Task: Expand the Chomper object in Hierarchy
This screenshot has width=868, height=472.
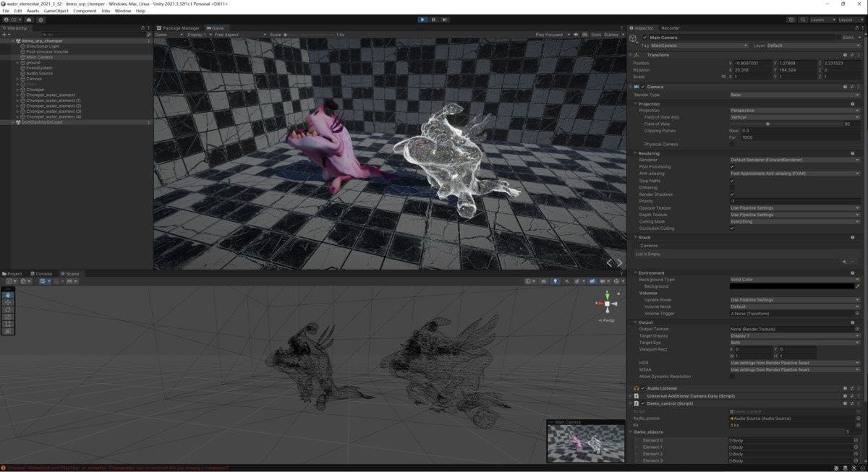Action: click(18, 90)
